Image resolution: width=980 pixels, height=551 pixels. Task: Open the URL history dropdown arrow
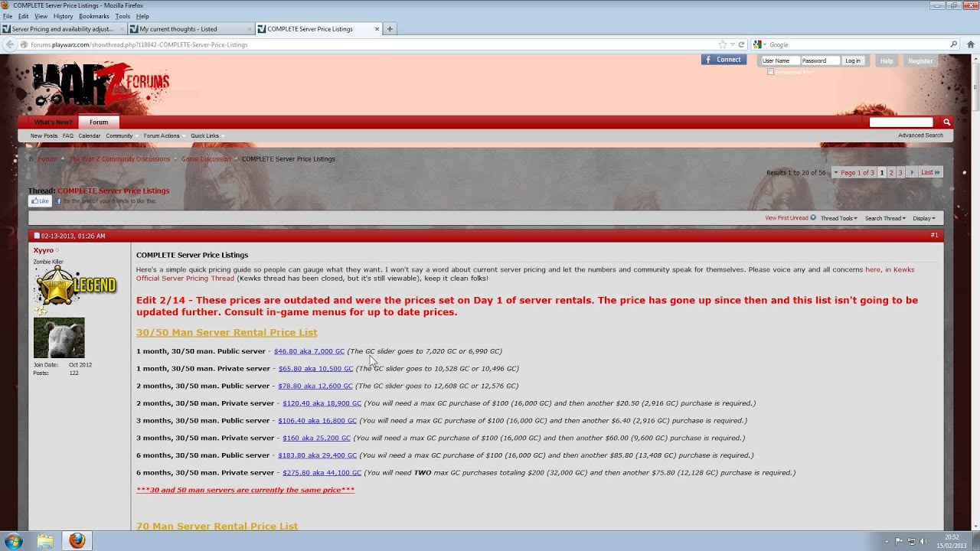732,44
